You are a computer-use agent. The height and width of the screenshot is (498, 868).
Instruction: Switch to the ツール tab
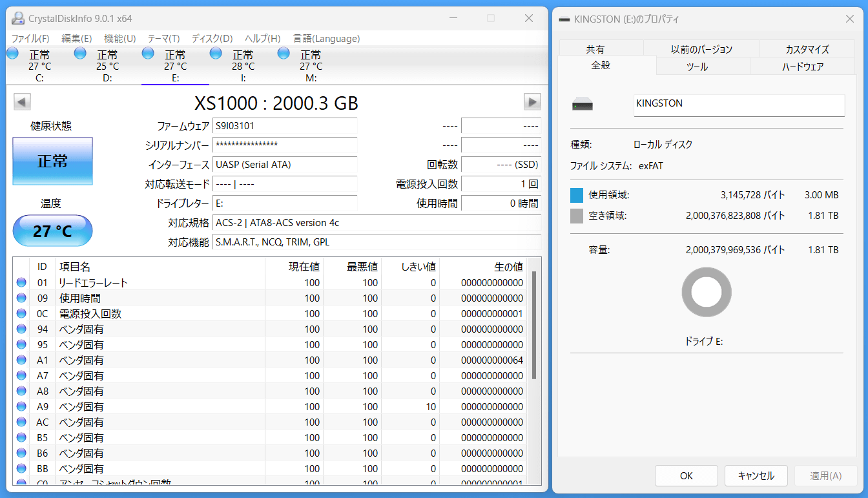697,67
